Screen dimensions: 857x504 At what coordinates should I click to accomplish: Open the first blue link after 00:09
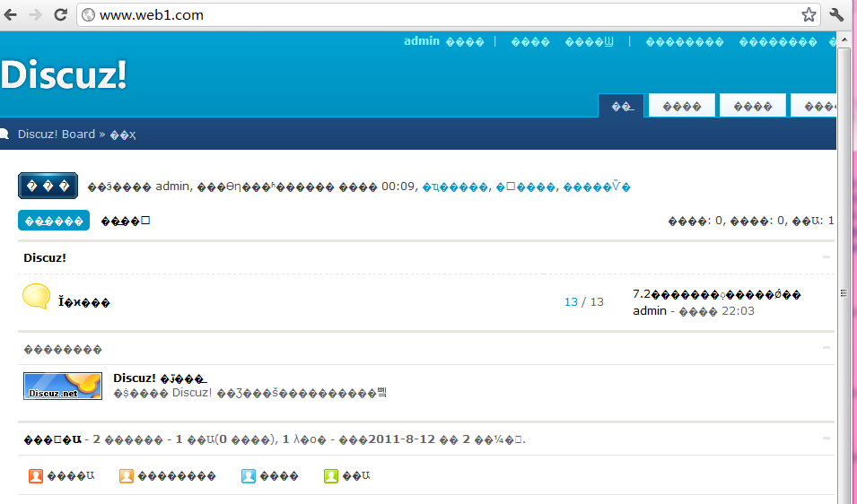coord(455,187)
